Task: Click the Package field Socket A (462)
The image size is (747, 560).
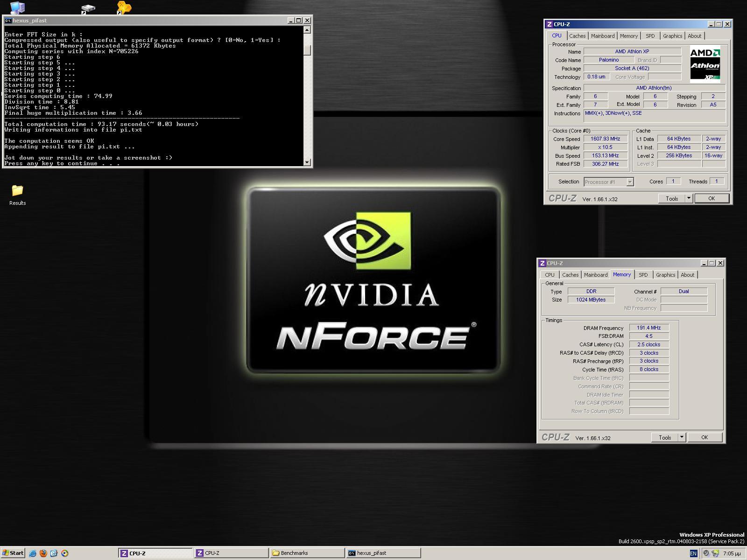Action: pyautogui.click(x=632, y=68)
